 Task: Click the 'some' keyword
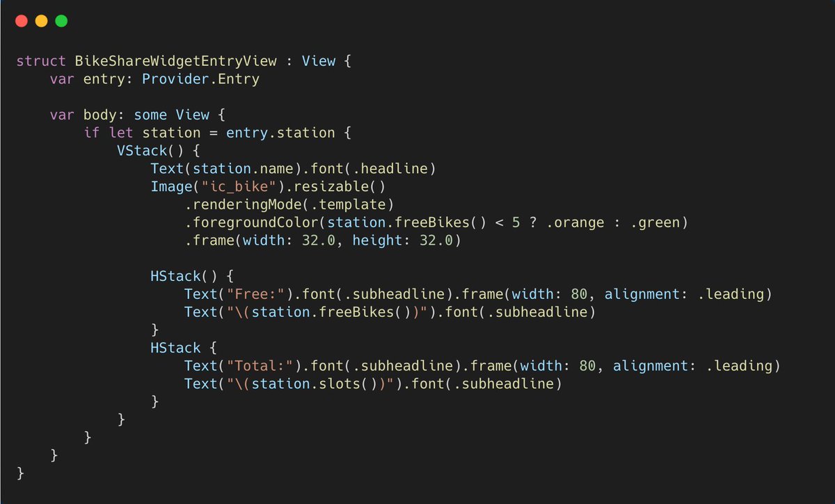150,115
